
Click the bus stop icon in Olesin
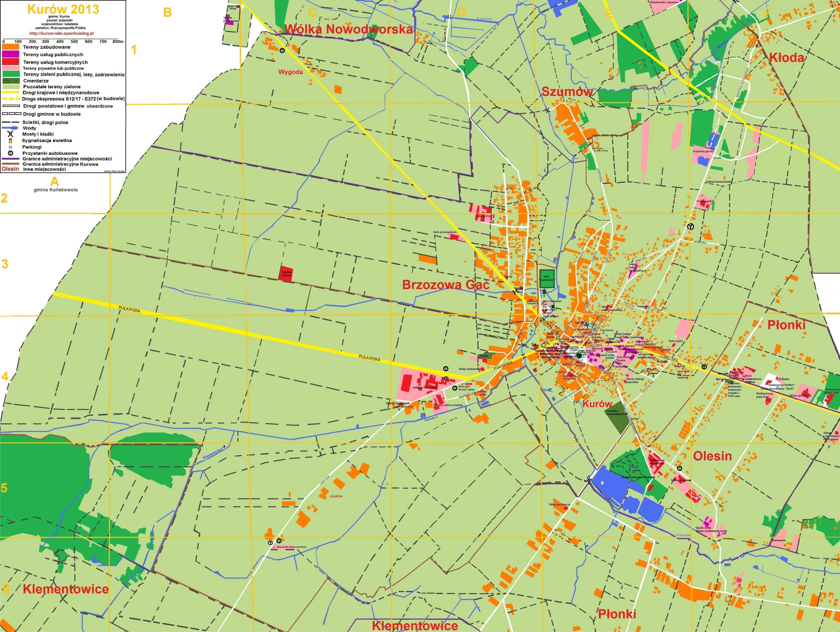679,468
